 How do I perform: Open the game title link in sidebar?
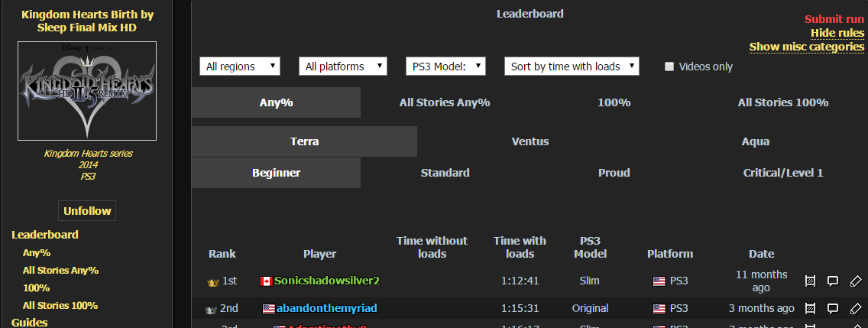[87, 21]
